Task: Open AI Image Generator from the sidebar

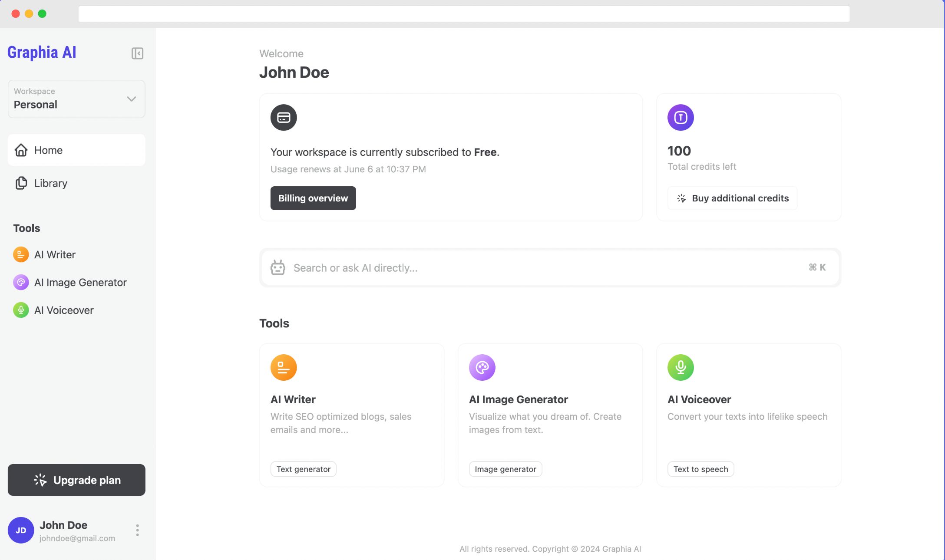Action: [81, 282]
